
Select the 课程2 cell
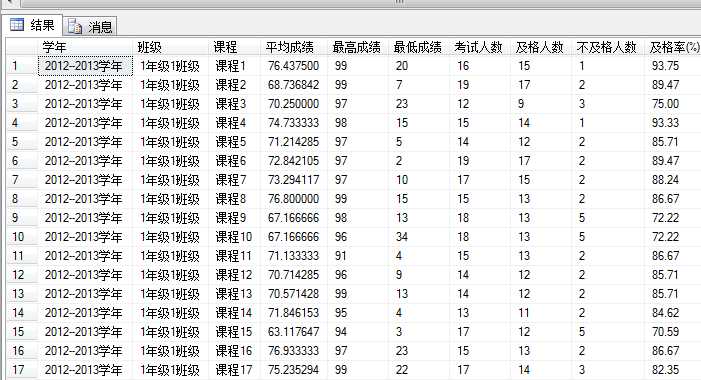click(234, 85)
